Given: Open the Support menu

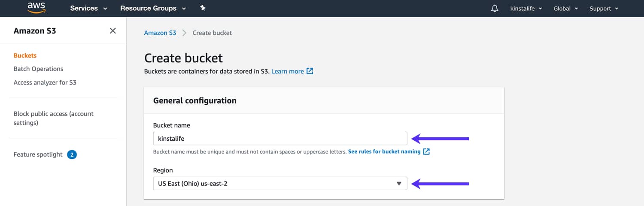Looking at the screenshot, I should point(604,9).
